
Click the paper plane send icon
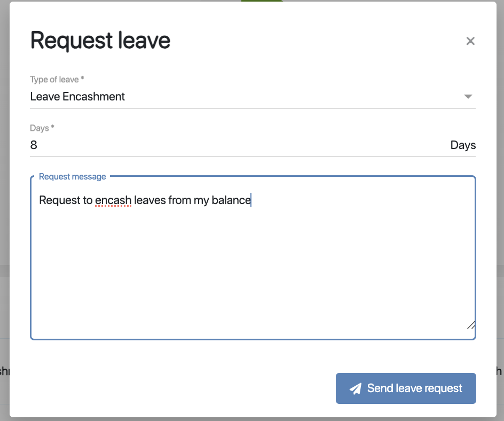(355, 388)
